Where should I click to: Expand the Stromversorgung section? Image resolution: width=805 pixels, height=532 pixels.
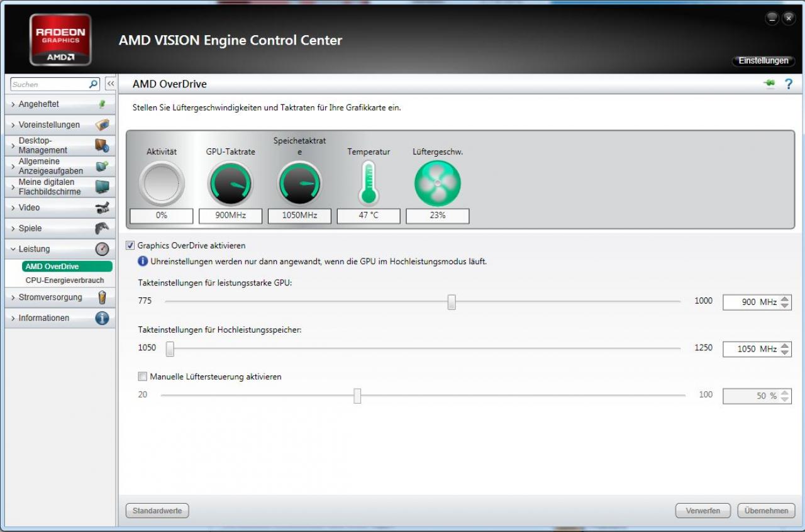60,297
